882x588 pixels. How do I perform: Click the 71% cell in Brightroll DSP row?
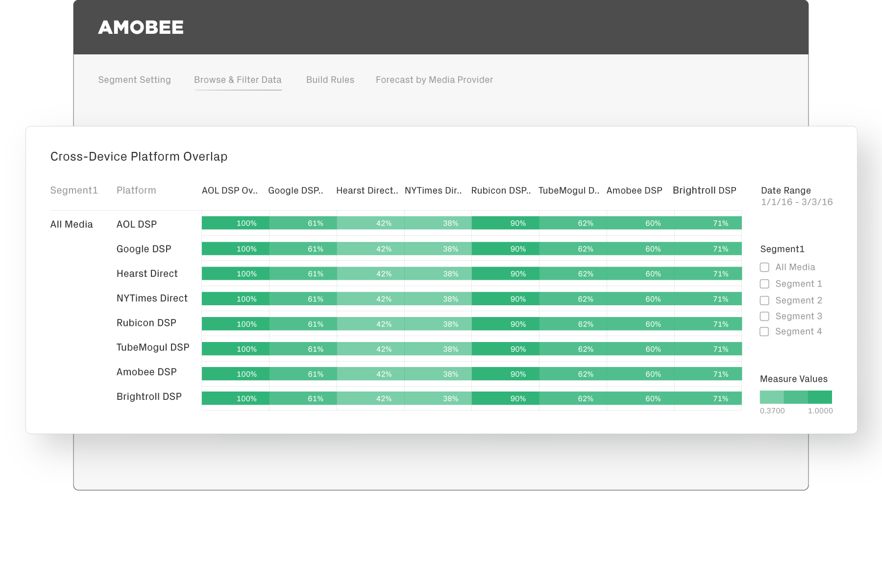(708, 398)
